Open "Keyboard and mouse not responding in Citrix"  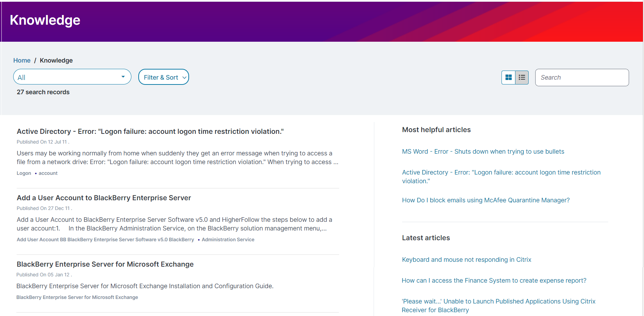pyautogui.click(x=466, y=259)
